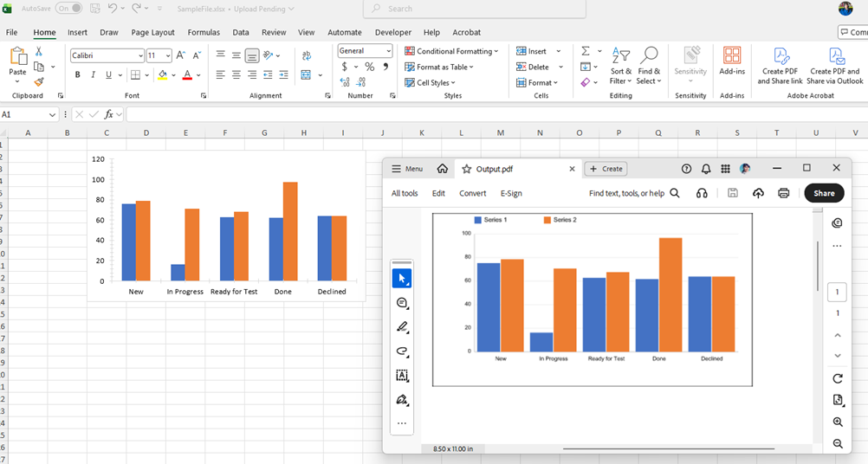Viewport: 868px width, 464px height.
Task: Click the Undo arrow in Excel
Action: pos(113,9)
